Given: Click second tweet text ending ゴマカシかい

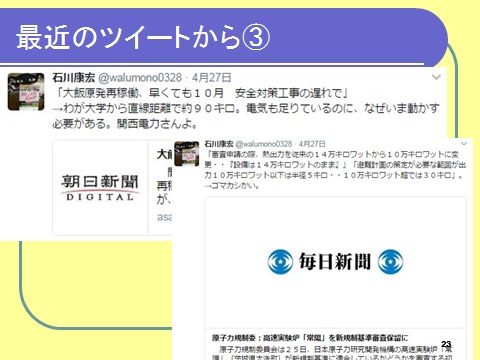Looking at the screenshot, I should pyautogui.click(x=335, y=170).
